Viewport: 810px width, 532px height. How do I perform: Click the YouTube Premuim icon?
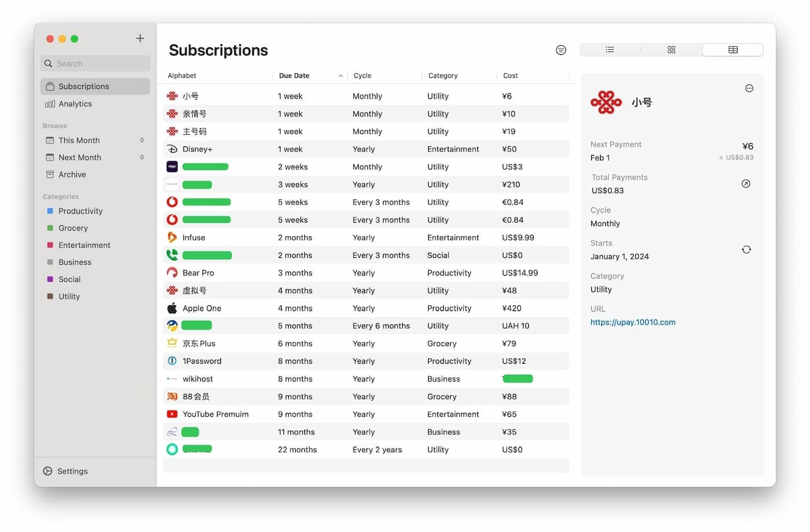tap(172, 415)
